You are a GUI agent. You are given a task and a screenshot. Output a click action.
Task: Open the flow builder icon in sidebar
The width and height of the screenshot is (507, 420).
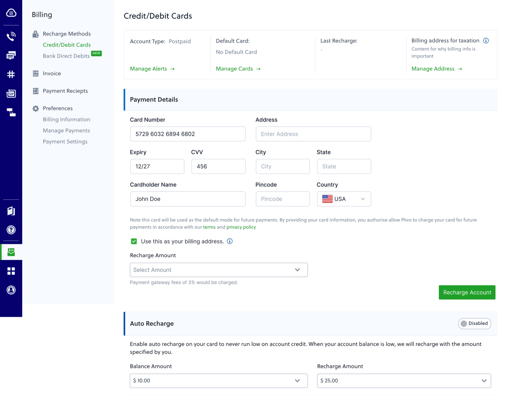pyautogui.click(x=11, y=112)
